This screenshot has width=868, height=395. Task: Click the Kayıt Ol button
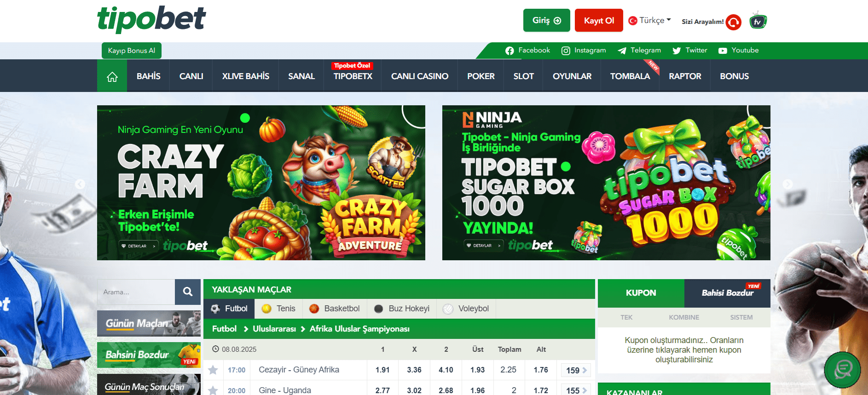[599, 20]
